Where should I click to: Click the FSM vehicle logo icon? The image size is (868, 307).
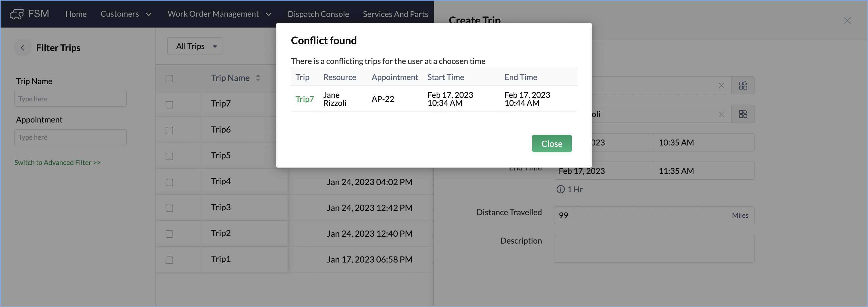(x=17, y=14)
